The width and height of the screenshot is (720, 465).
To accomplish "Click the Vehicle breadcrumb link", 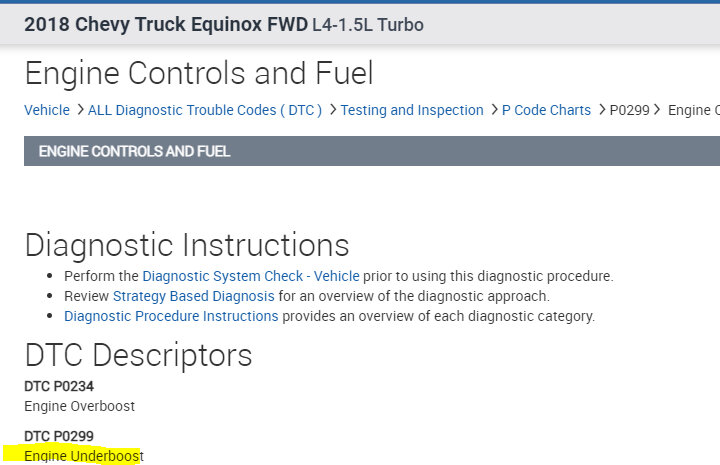I will (47, 110).
